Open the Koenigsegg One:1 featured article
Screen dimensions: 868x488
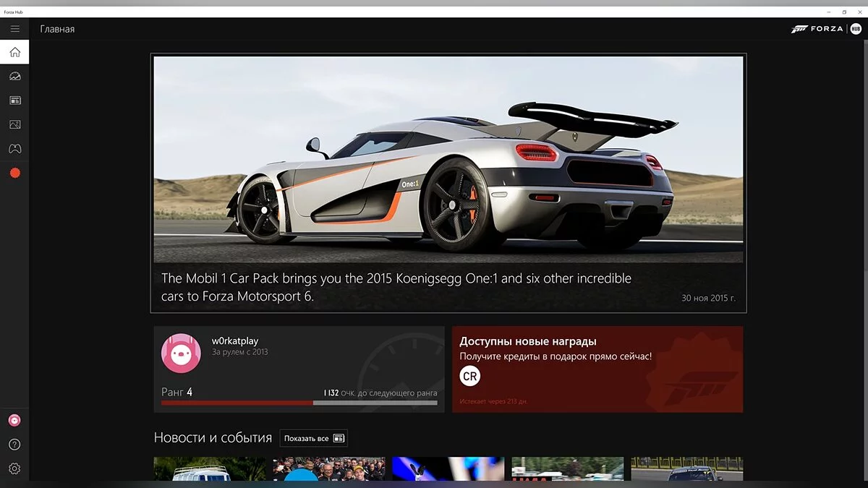point(448,182)
